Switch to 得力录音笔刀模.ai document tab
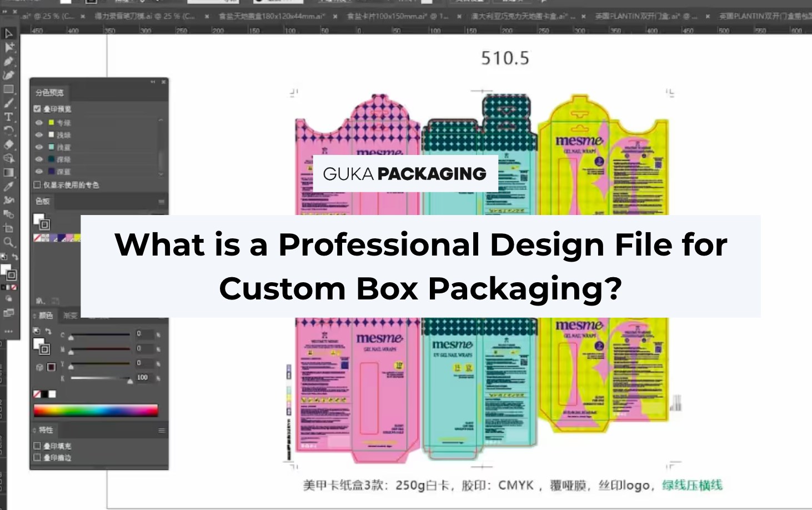This screenshot has width=812, height=510. click(144, 16)
